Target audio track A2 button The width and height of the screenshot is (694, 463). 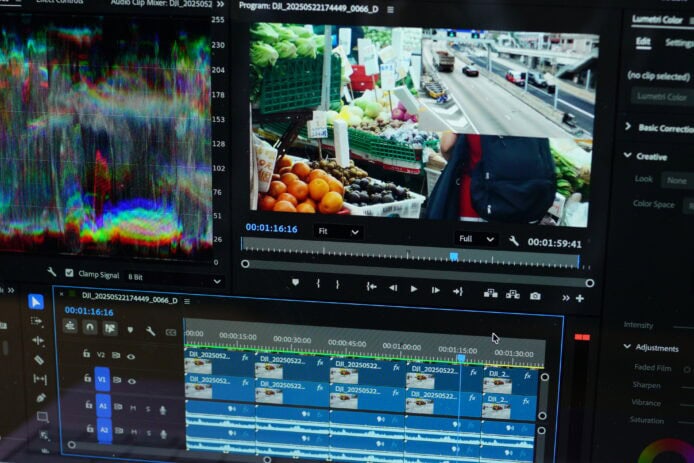[104, 430]
